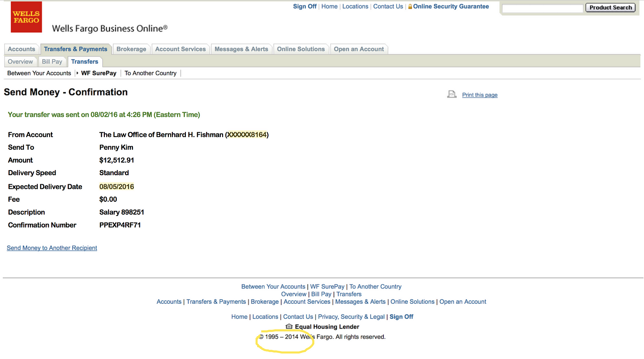Open footer Online Solutions link
644x359 pixels.
412,302
